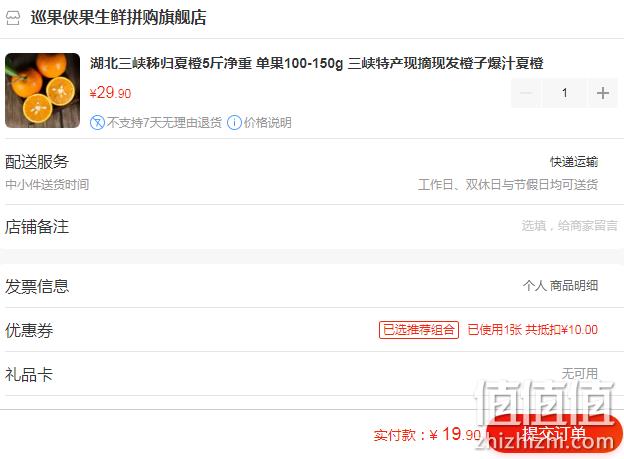The height and width of the screenshot is (459, 624).
Task: Increase quantity with the plus button
Action: [x=603, y=93]
